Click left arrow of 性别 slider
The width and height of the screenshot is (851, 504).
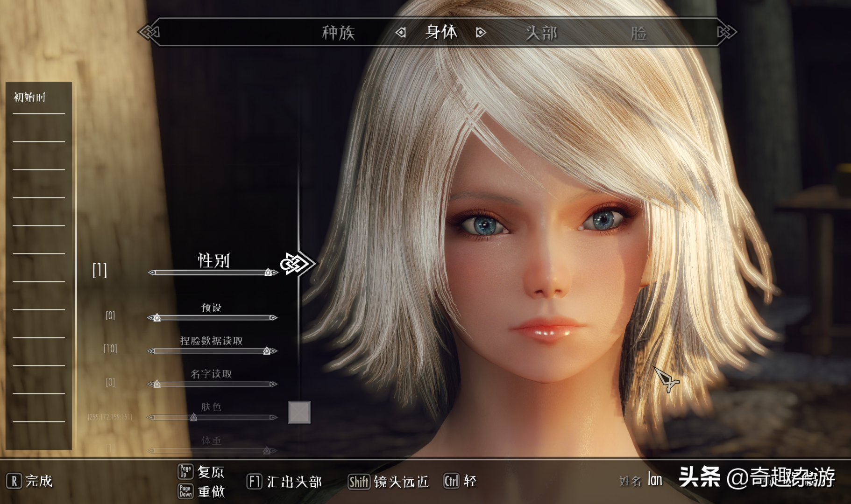151,273
